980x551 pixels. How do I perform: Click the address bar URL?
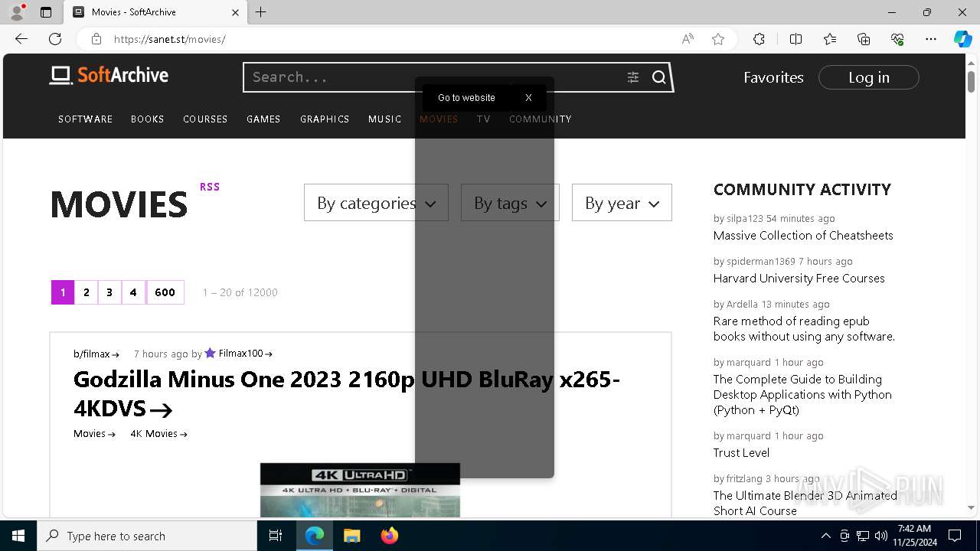tap(169, 39)
